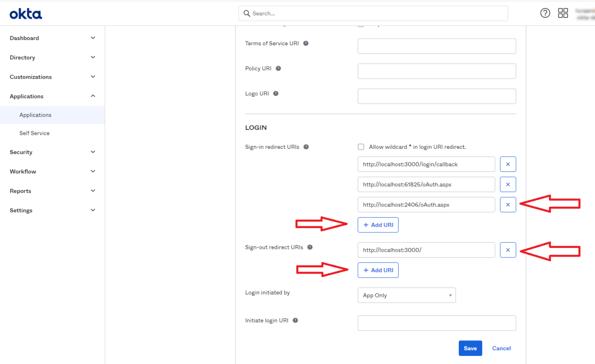Remove the localhost:61825 sign-in redirect URI
The width and height of the screenshot is (595, 364).
pos(508,184)
